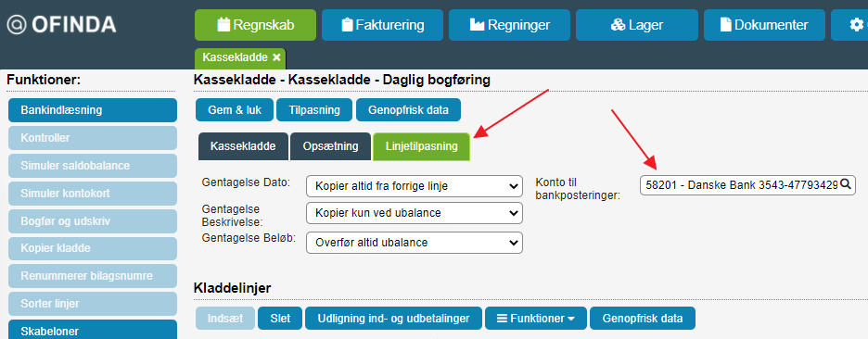Open Bankindlæsning in the sidebar
The image size is (868, 339).
(x=93, y=110)
